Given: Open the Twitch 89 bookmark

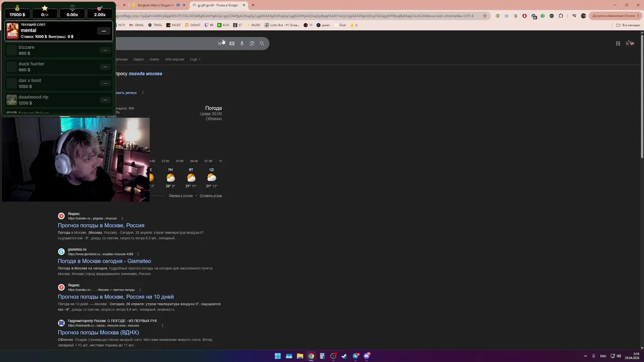Looking at the screenshot, I should tap(209, 25).
